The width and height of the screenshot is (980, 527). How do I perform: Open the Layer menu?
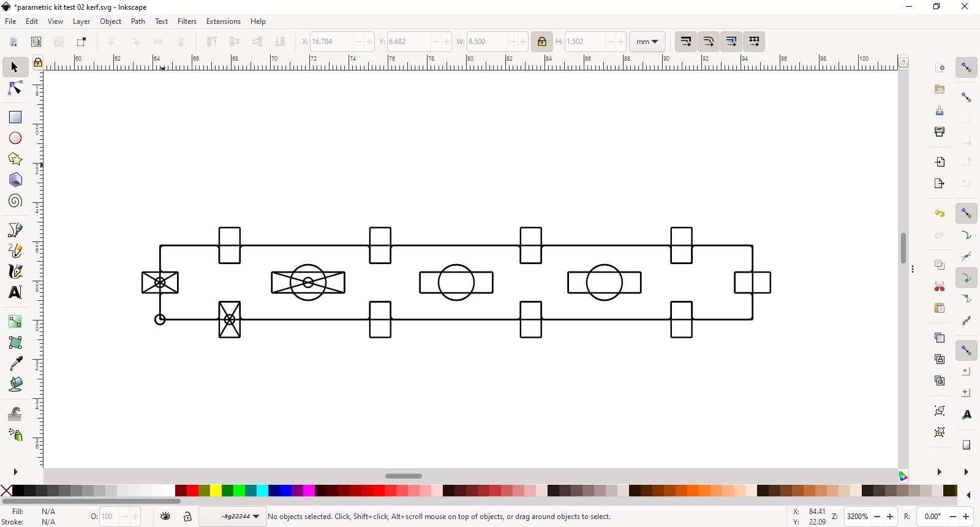81,21
